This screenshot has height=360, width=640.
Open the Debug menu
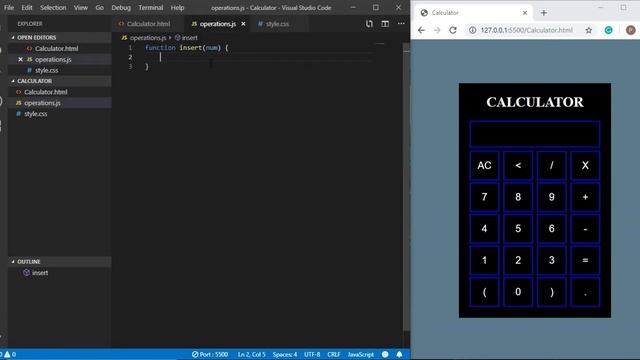(x=121, y=7)
